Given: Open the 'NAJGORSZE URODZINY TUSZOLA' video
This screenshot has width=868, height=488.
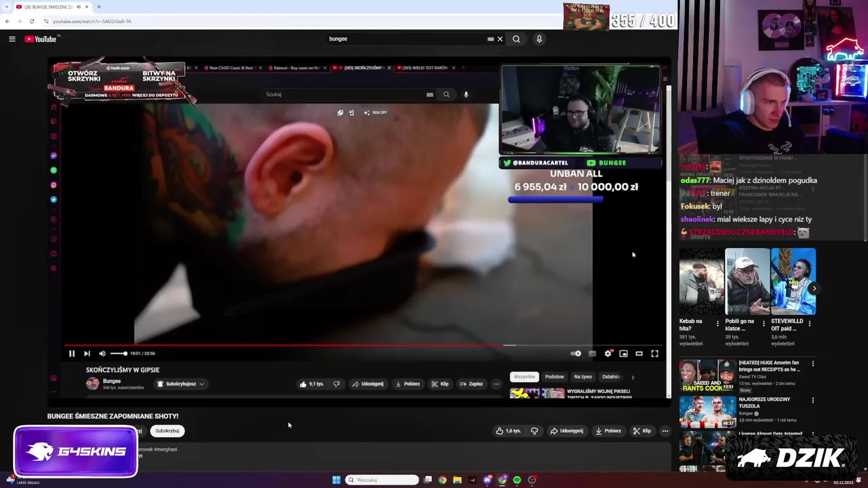Looking at the screenshot, I should pyautogui.click(x=707, y=412).
